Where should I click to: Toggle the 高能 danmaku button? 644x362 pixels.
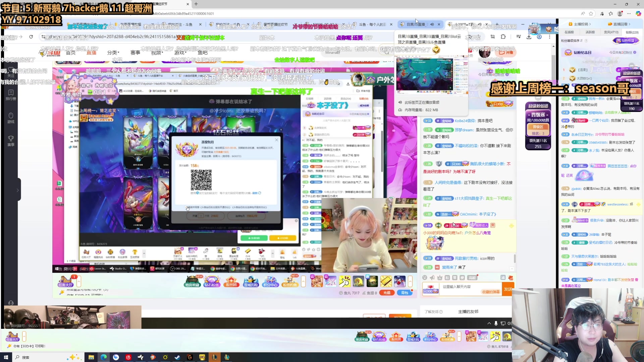pos(472,278)
